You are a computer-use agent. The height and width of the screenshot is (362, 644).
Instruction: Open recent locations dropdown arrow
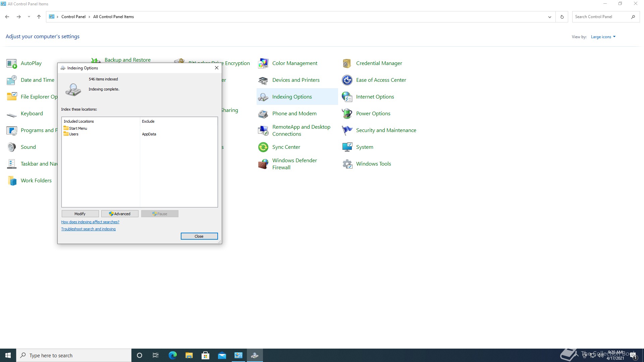point(29,17)
